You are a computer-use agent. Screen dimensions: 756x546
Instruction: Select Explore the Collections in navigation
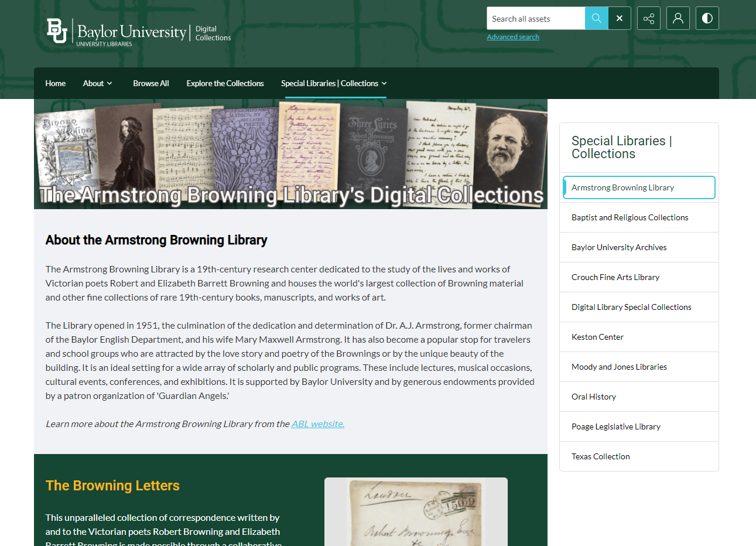(225, 83)
